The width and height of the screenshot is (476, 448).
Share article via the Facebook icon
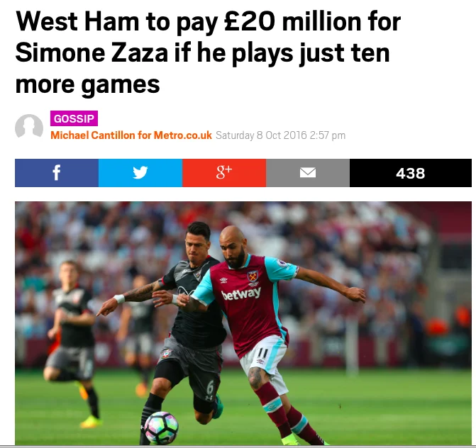57,172
